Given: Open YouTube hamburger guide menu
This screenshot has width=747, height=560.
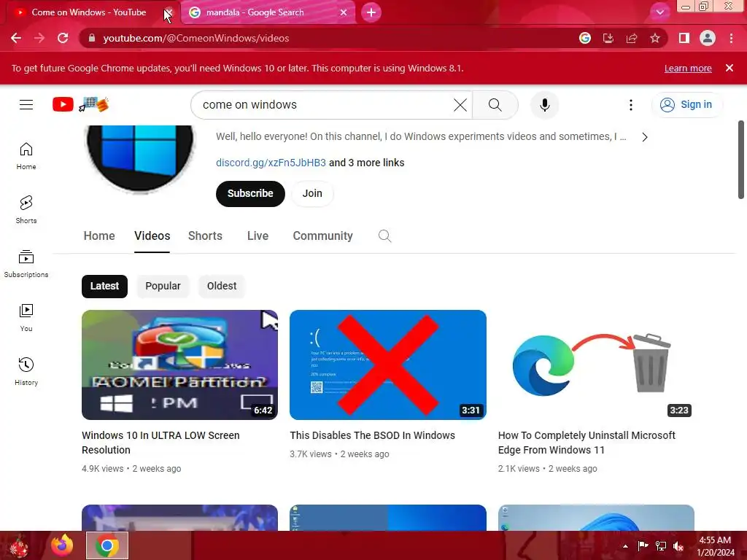Looking at the screenshot, I should [26, 105].
